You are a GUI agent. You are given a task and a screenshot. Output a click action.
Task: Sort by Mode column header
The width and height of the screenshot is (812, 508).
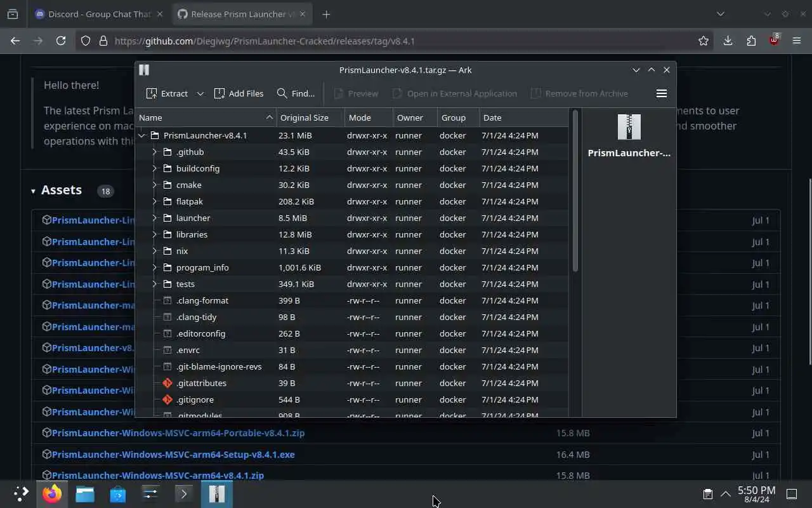[x=368, y=117]
